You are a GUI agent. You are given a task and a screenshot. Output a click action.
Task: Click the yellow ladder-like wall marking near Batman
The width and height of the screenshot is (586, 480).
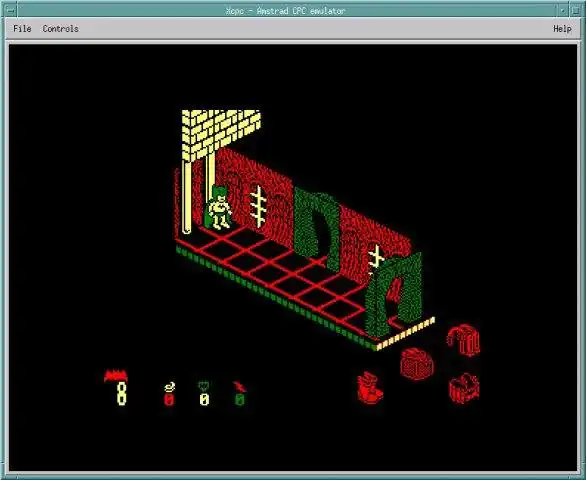point(258,206)
